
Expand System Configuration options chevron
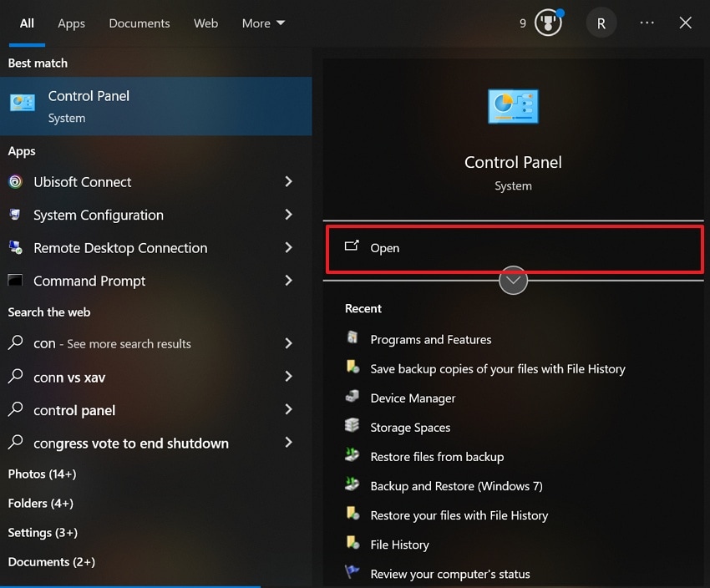288,215
